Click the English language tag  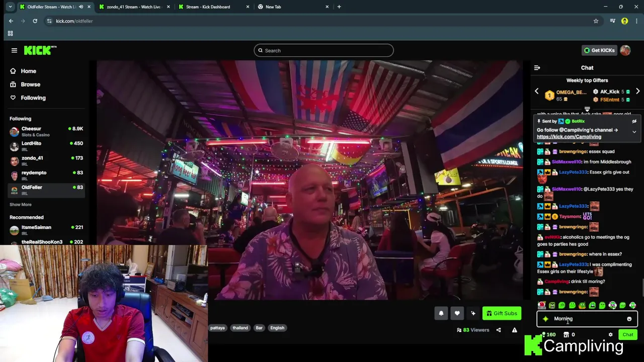(277, 328)
